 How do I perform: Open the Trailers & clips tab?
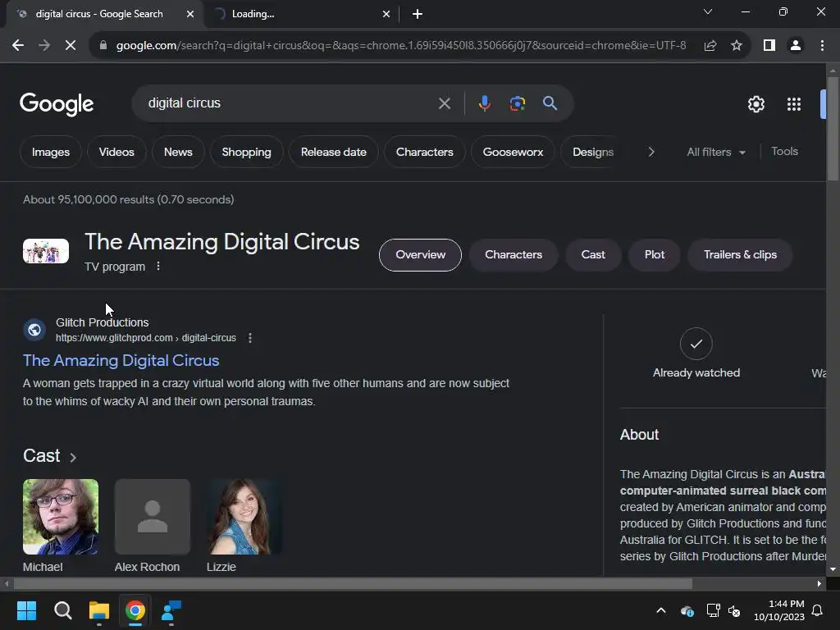click(740, 255)
